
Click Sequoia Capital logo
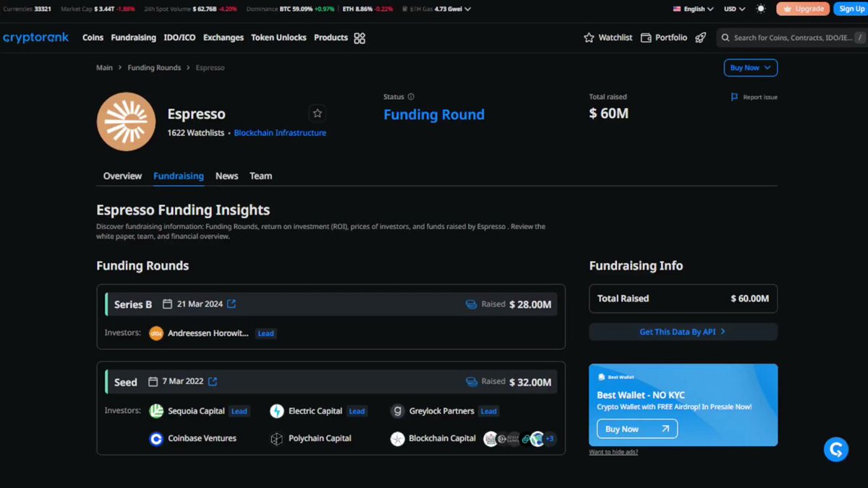156,411
